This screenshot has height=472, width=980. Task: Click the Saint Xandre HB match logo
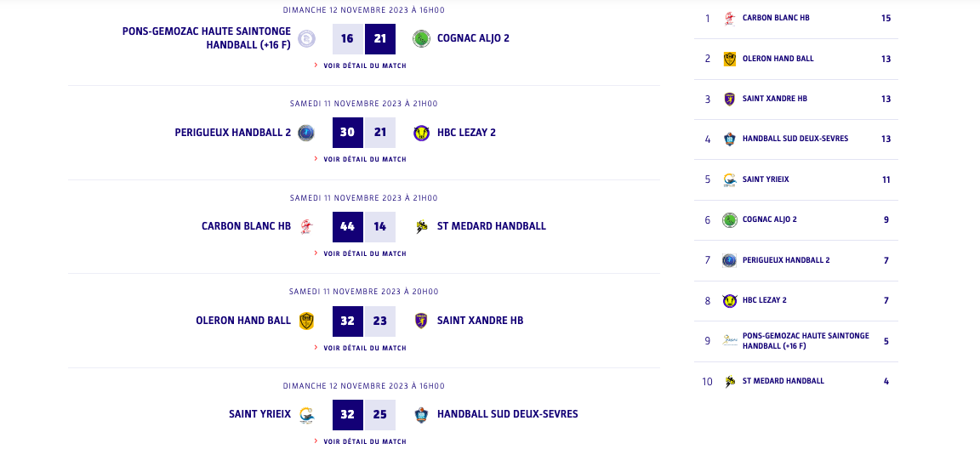(421, 321)
